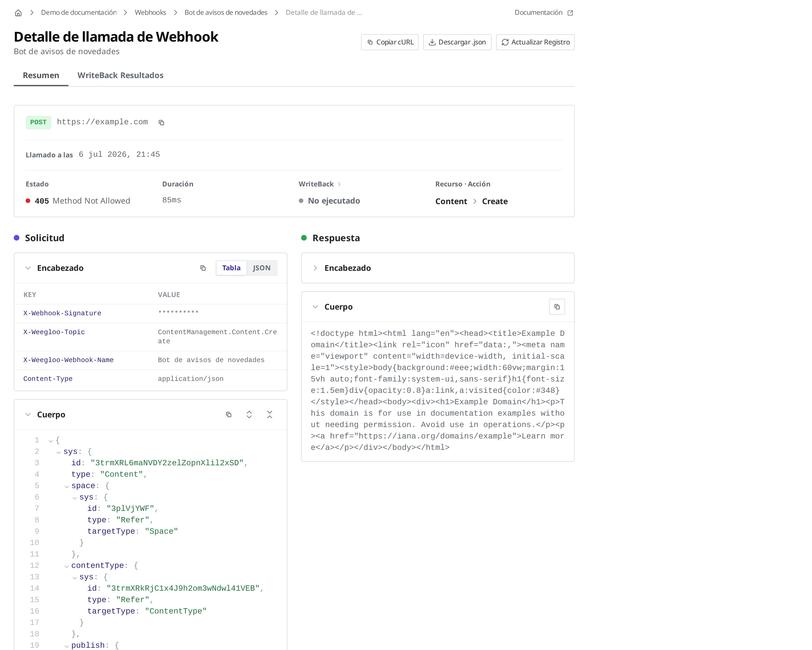Viewport: 812px width, 650px height.
Task: Open the WriteBack details link
Action: pyautogui.click(x=320, y=184)
